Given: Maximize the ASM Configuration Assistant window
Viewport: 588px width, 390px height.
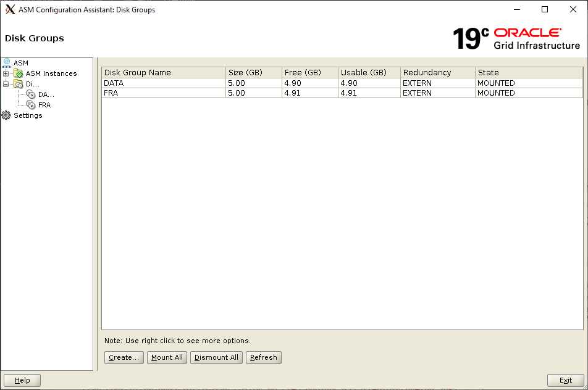Looking at the screenshot, I should 545,9.
